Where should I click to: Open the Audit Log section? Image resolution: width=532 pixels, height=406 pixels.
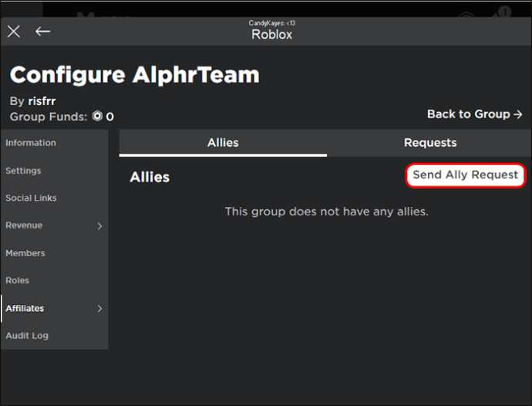[x=54, y=336]
